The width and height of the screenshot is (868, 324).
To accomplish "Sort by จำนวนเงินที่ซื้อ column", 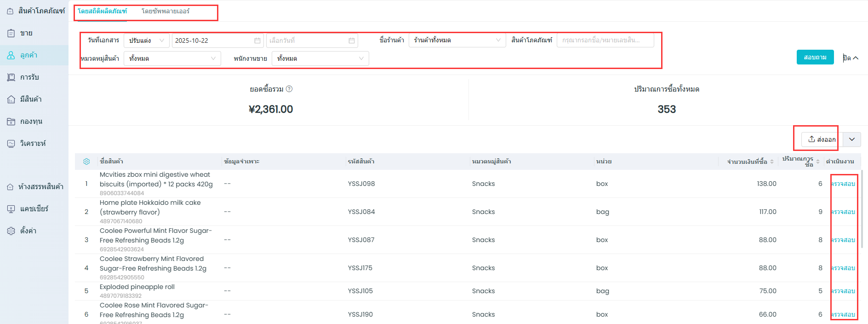I will coord(772,162).
